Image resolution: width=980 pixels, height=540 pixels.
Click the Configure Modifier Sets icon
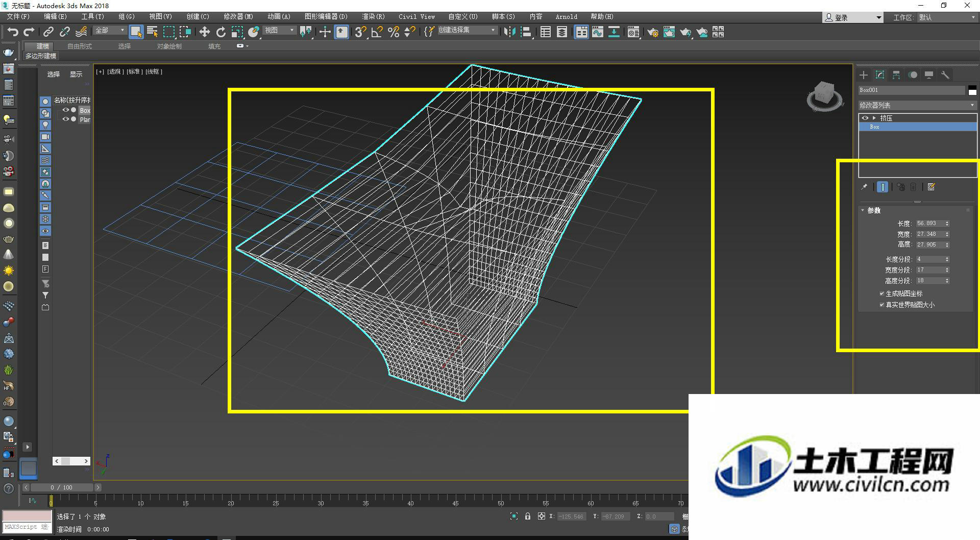[x=932, y=187]
